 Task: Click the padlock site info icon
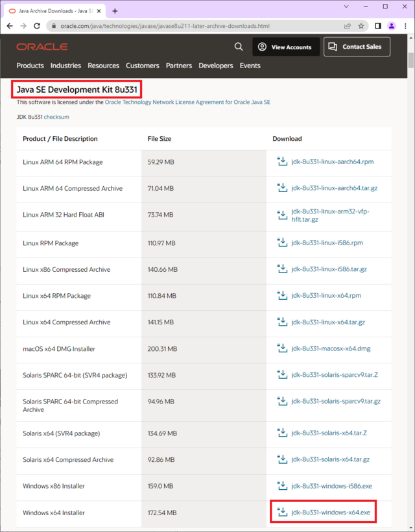tap(53, 26)
